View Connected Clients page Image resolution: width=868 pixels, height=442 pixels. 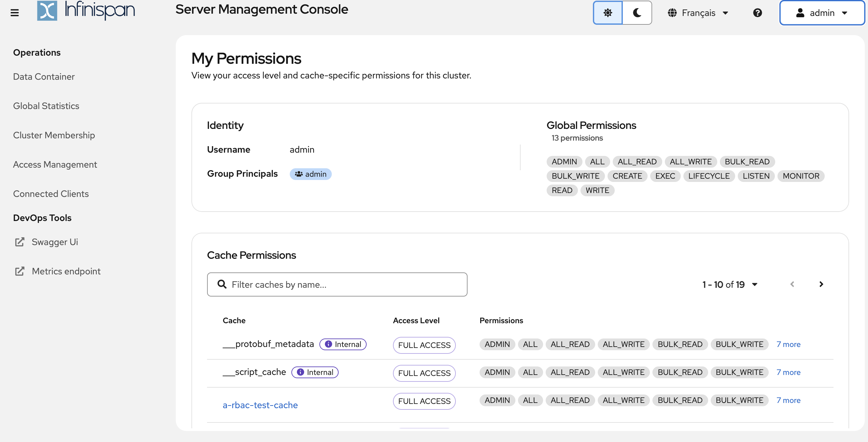[x=51, y=194]
